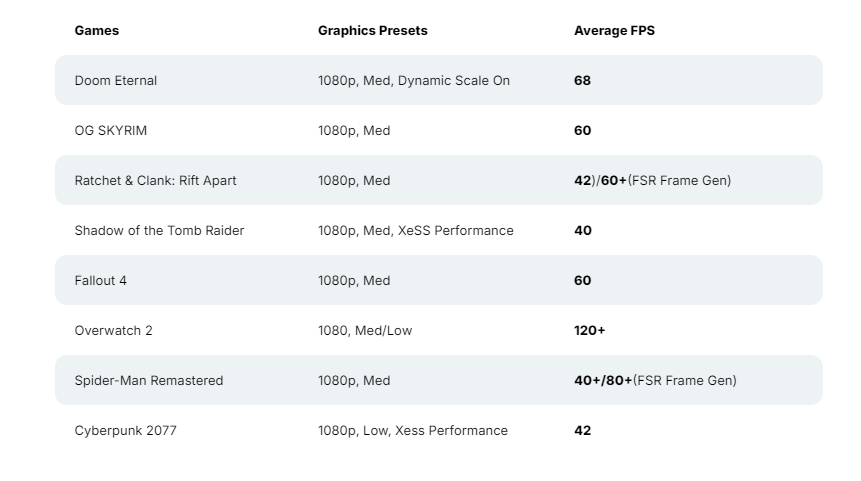Click the Overwatch 2 game cell
This screenshot has width=861, height=481.
[113, 330]
